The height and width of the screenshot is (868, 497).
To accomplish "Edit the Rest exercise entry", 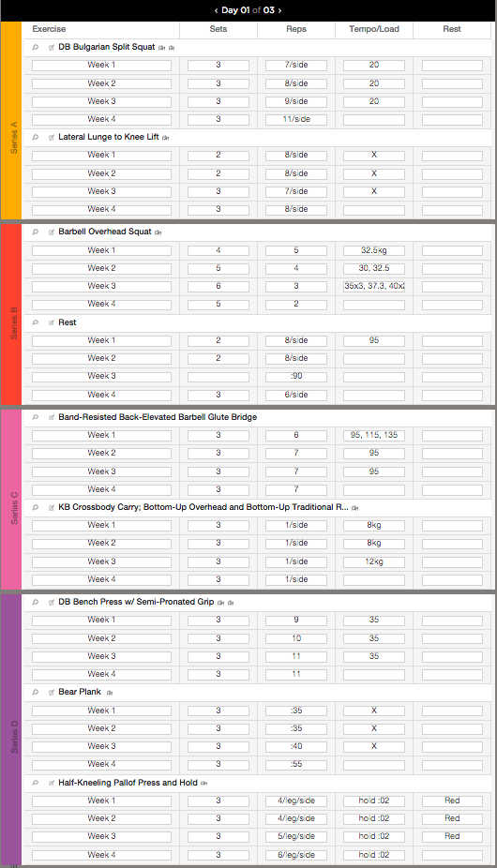I will click(52, 322).
